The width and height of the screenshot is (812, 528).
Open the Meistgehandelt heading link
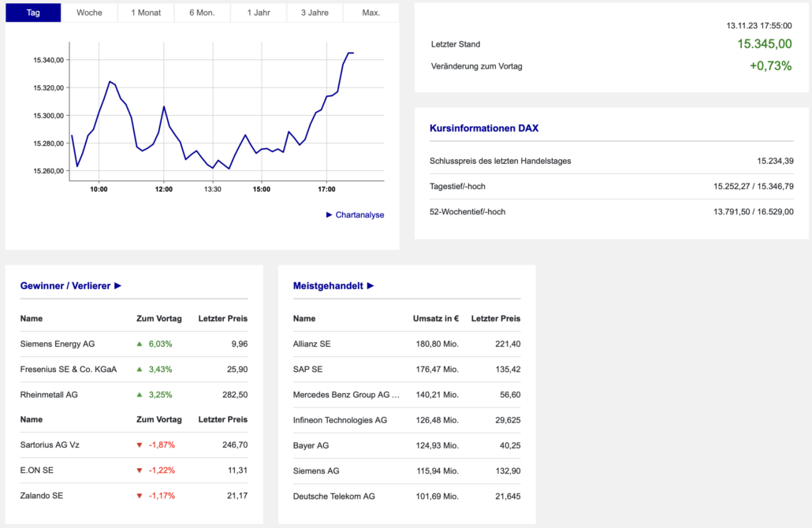pos(328,286)
